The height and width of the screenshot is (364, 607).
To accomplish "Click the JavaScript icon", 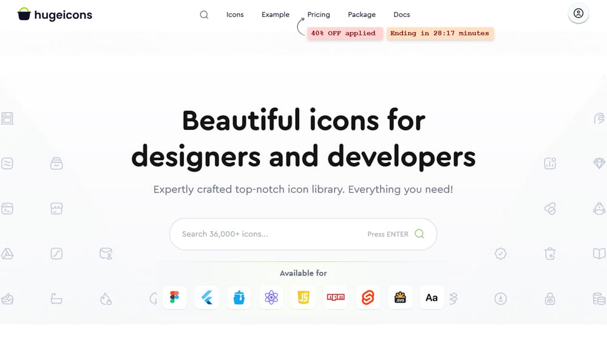I will 303,297.
